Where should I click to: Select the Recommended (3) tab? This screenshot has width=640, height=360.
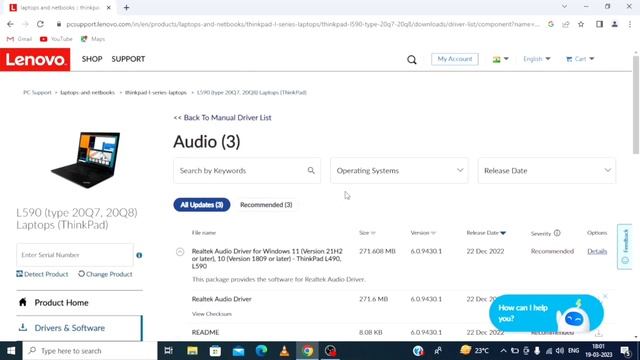coord(266,204)
